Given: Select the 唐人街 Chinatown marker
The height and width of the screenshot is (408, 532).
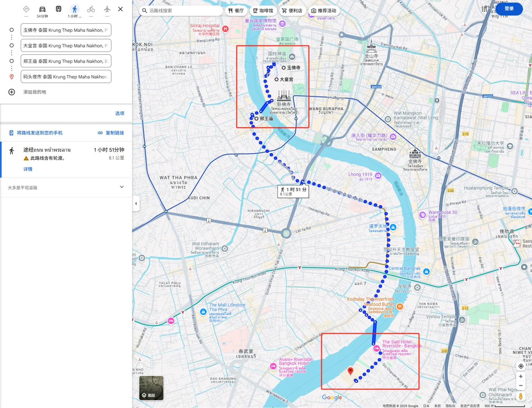Looking at the screenshot, I should click(393, 137).
